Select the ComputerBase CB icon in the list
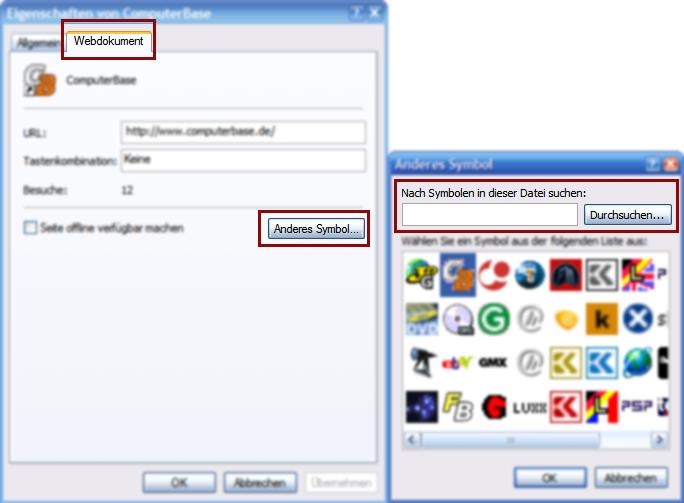This screenshot has width=684, height=503. pyautogui.click(x=458, y=275)
